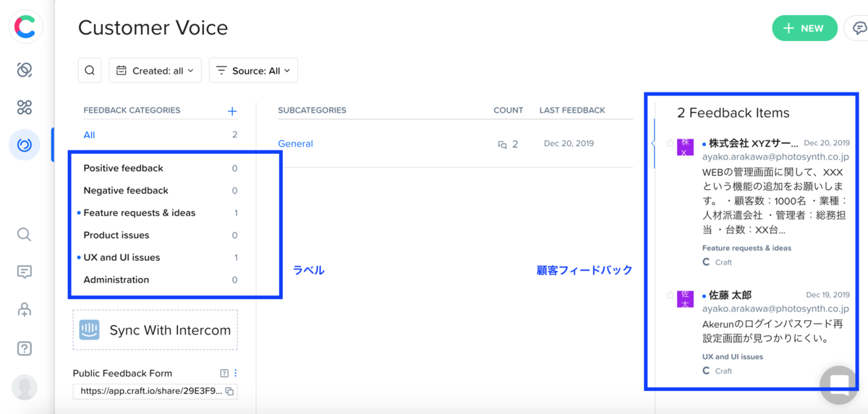Open the Craft.io logo home icon

[25, 27]
